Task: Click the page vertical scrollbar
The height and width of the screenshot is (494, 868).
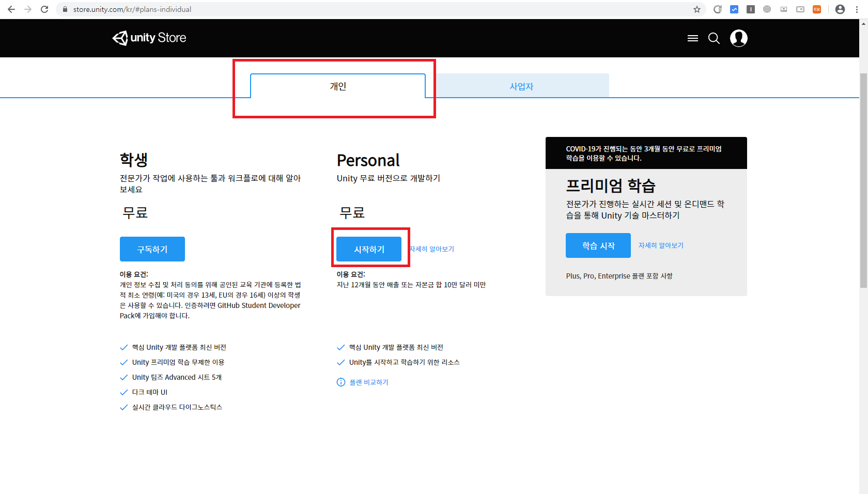Action: (863, 180)
